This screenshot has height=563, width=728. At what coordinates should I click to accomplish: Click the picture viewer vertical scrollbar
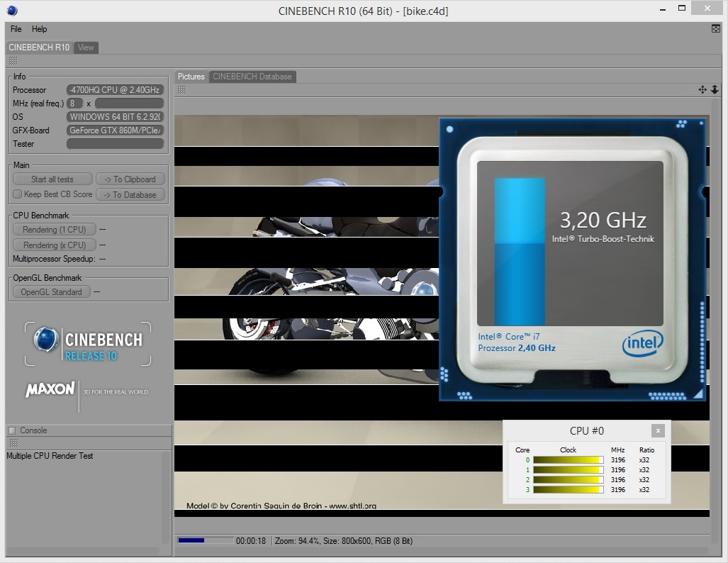715,320
